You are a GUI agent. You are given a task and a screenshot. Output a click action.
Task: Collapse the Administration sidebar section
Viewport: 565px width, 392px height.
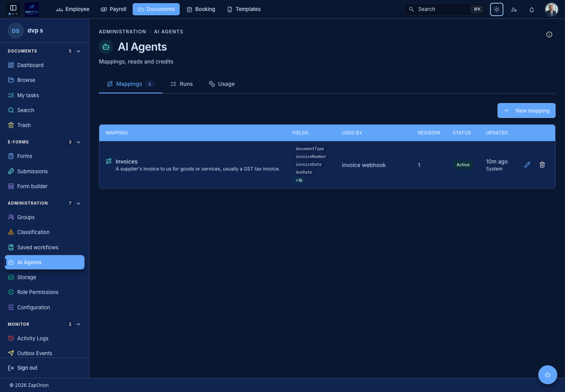78,203
